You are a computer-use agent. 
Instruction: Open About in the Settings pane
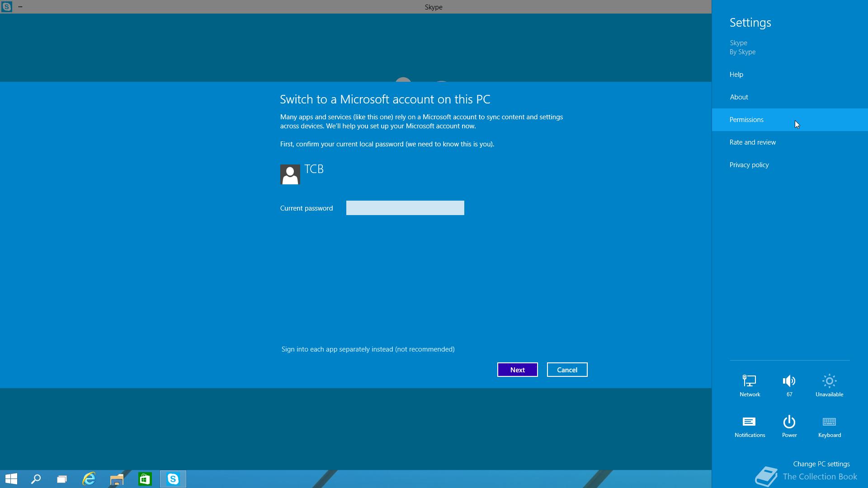point(790,97)
